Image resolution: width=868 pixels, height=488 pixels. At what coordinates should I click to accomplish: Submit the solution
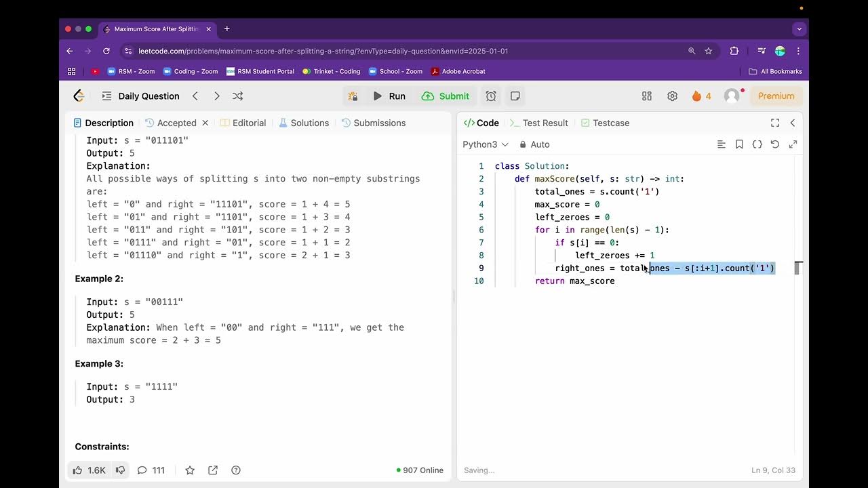[446, 96]
